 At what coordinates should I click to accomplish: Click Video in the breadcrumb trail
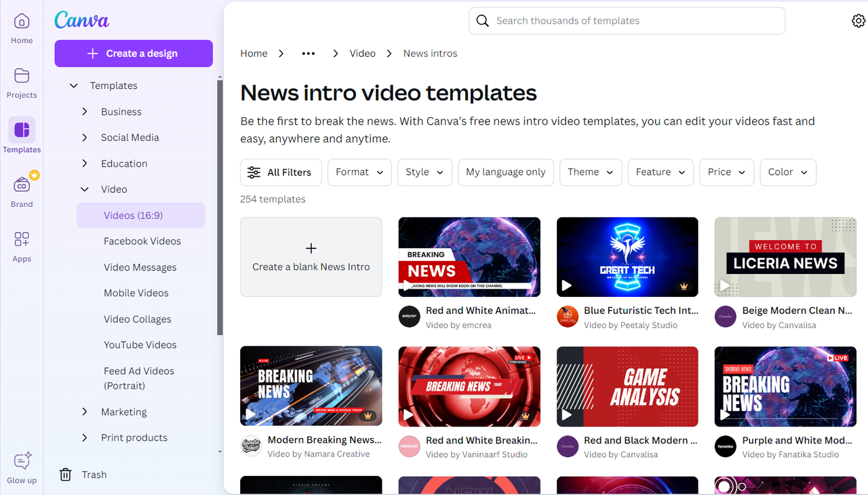tap(362, 53)
